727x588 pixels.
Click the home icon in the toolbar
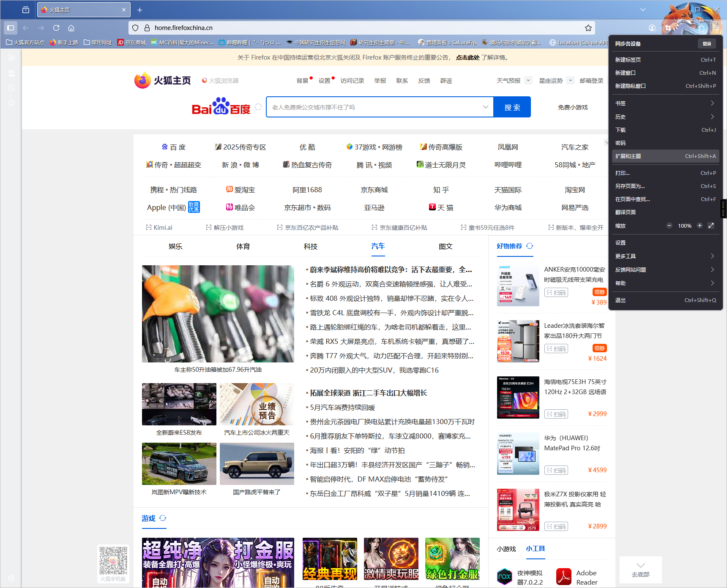tap(71, 28)
